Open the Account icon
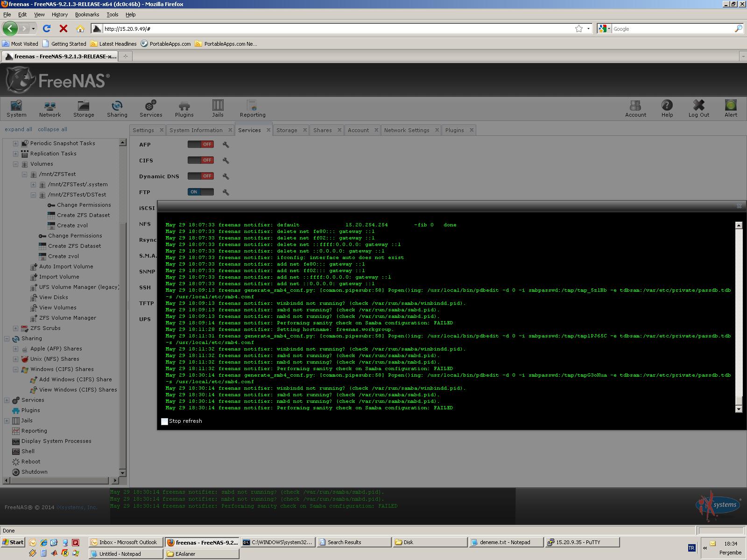The width and height of the screenshot is (747, 560). (635, 108)
